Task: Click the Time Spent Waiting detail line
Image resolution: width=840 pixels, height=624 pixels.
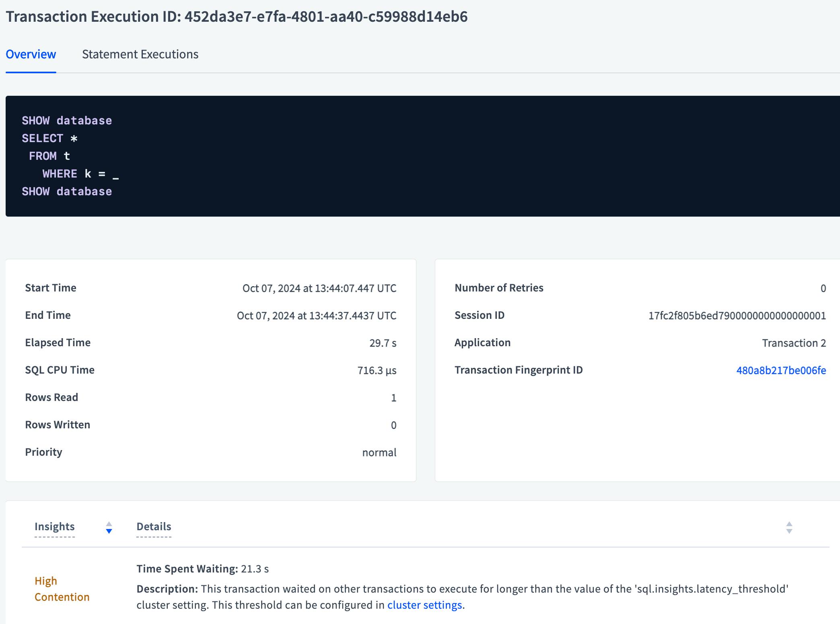Action: pyautogui.click(x=202, y=569)
